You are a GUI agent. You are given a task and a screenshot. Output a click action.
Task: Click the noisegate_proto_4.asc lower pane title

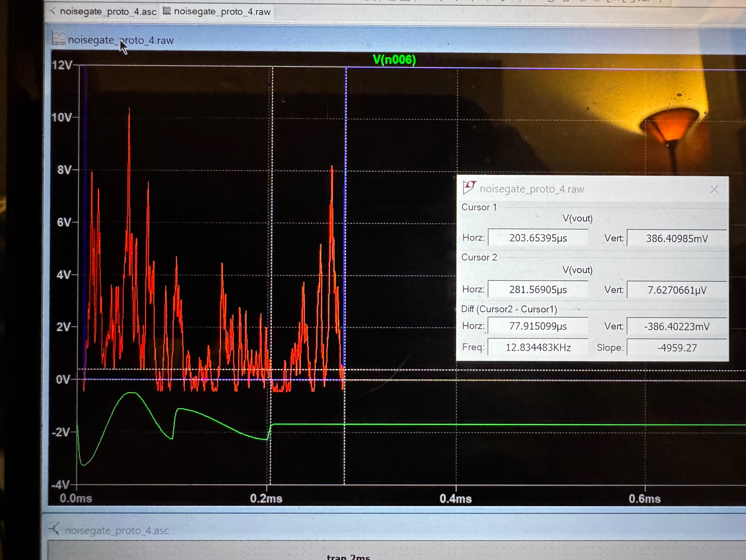[116, 530]
